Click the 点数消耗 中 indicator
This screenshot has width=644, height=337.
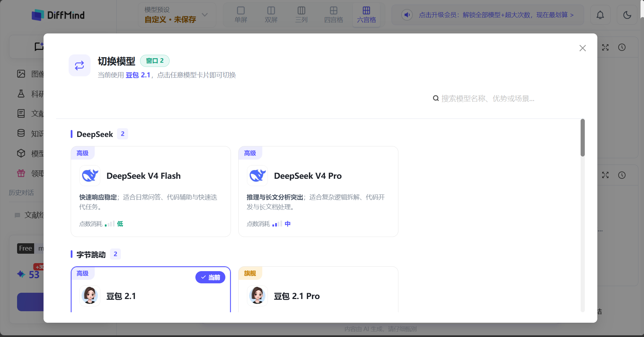pyautogui.click(x=269, y=224)
